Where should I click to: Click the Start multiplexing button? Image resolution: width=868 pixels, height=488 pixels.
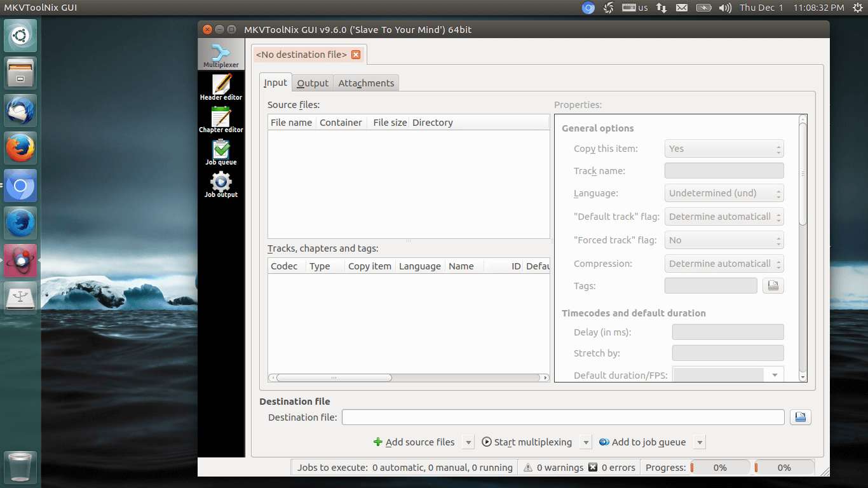point(527,442)
